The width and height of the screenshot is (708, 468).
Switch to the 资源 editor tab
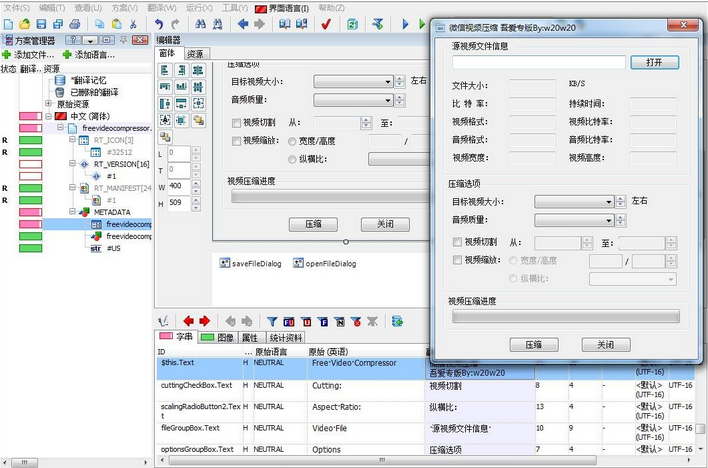point(195,54)
